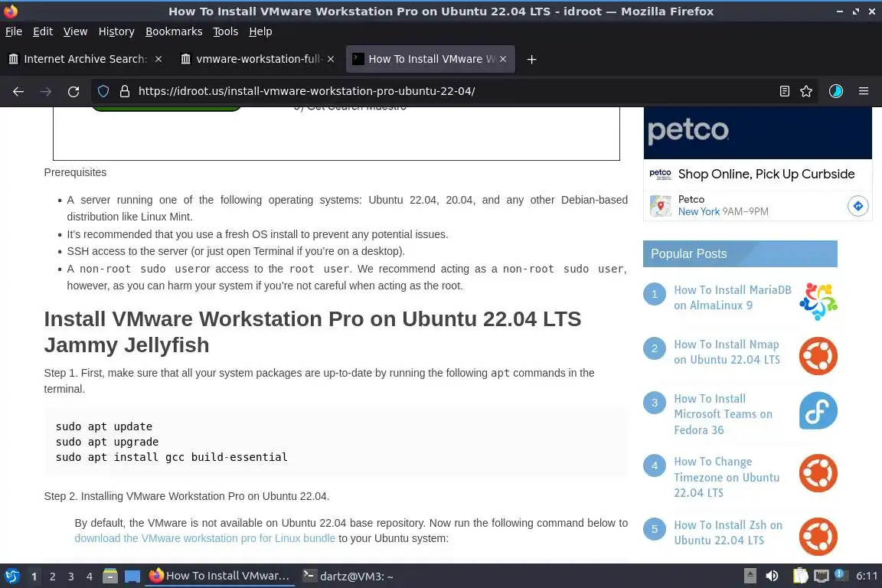Click the Petco directions icon in ad
Image resolution: width=882 pixels, height=588 pixels.
[857, 206]
